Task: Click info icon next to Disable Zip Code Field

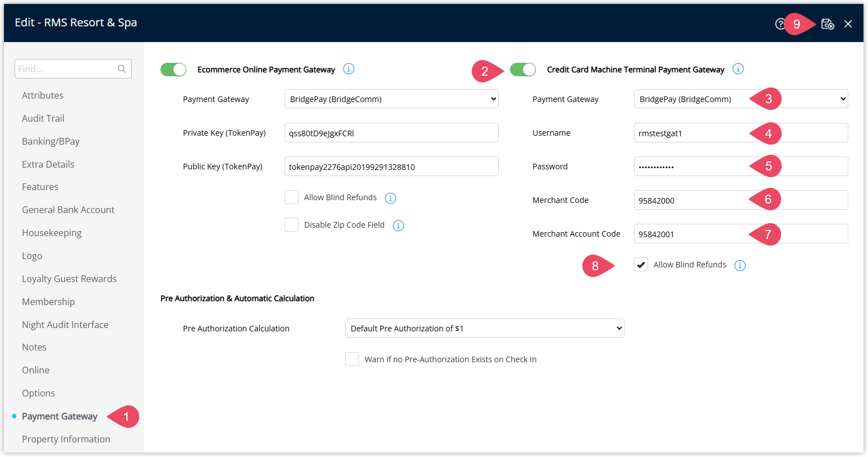Action: pyautogui.click(x=398, y=225)
